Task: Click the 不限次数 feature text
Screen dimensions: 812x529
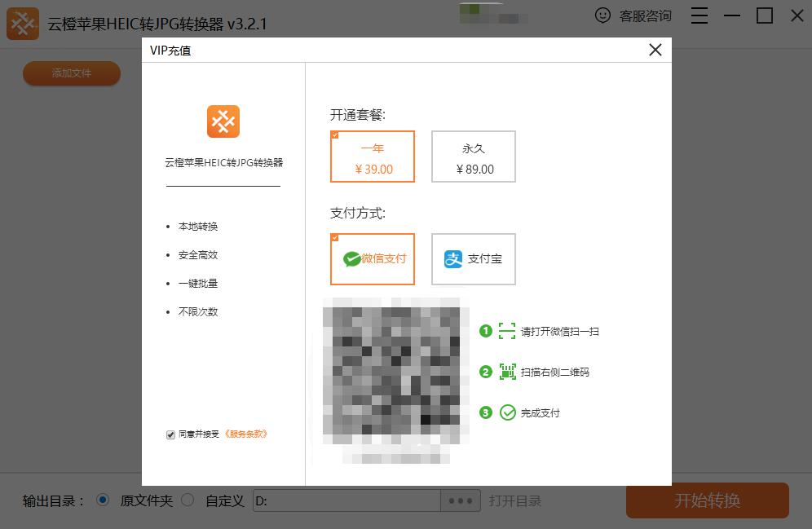Action: pos(198,312)
